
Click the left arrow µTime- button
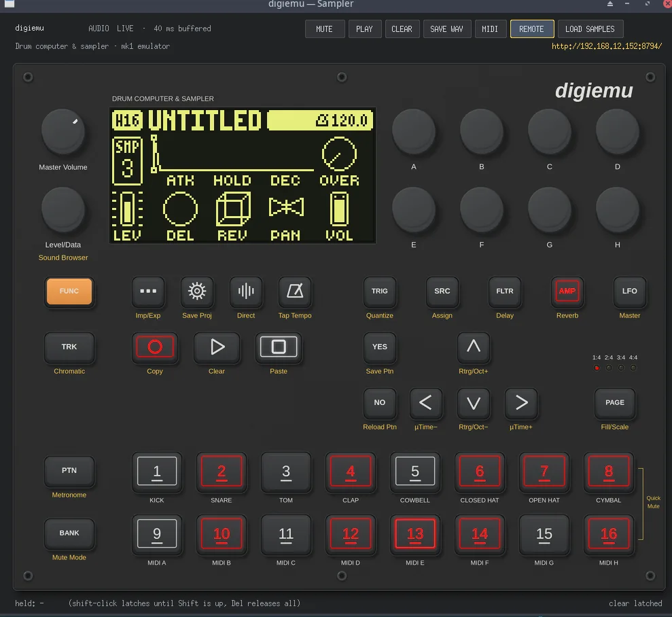(x=425, y=403)
